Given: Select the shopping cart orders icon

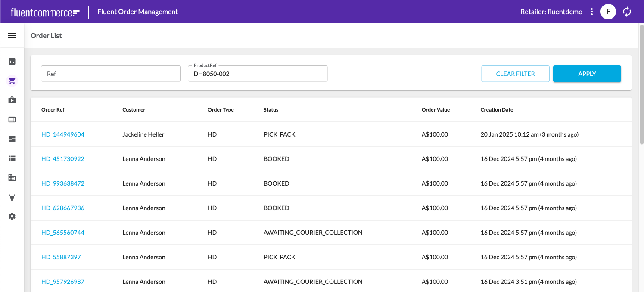Looking at the screenshot, I should 12,81.
